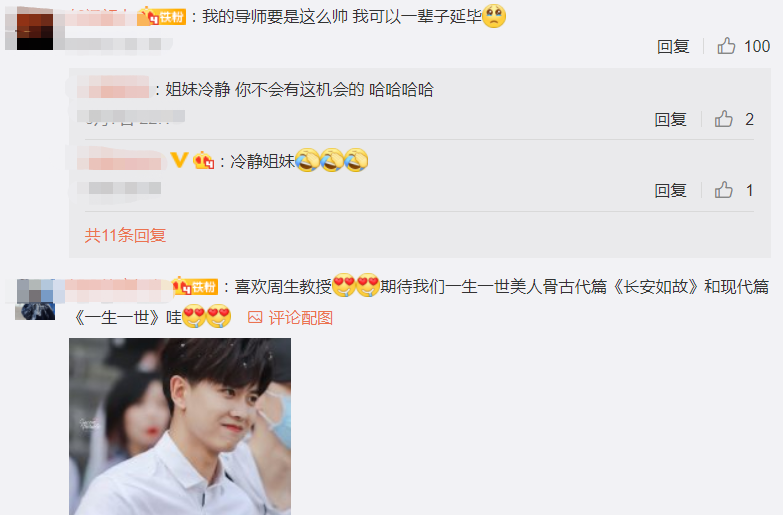Click the orange V verified badge

pyautogui.click(x=179, y=160)
